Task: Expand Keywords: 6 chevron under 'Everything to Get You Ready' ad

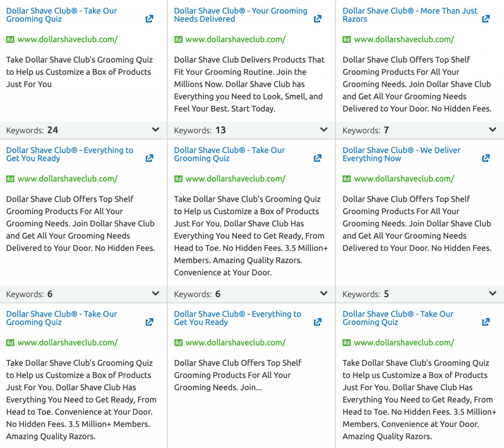Action: [x=156, y=293]
